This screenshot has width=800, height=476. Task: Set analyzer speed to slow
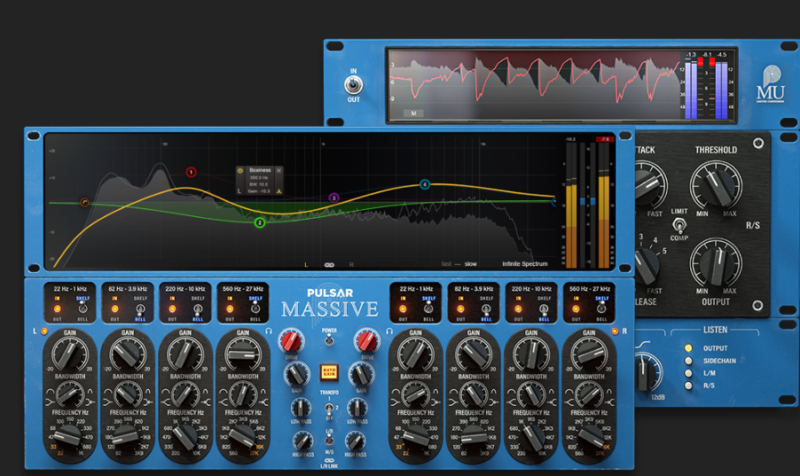coord(470,264)
